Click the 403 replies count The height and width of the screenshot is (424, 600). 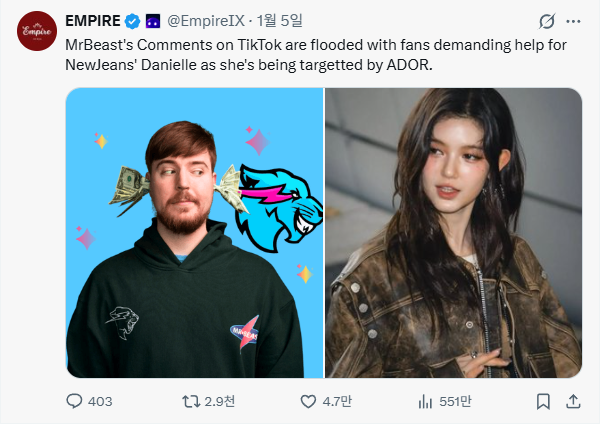[x=100, y=401]
